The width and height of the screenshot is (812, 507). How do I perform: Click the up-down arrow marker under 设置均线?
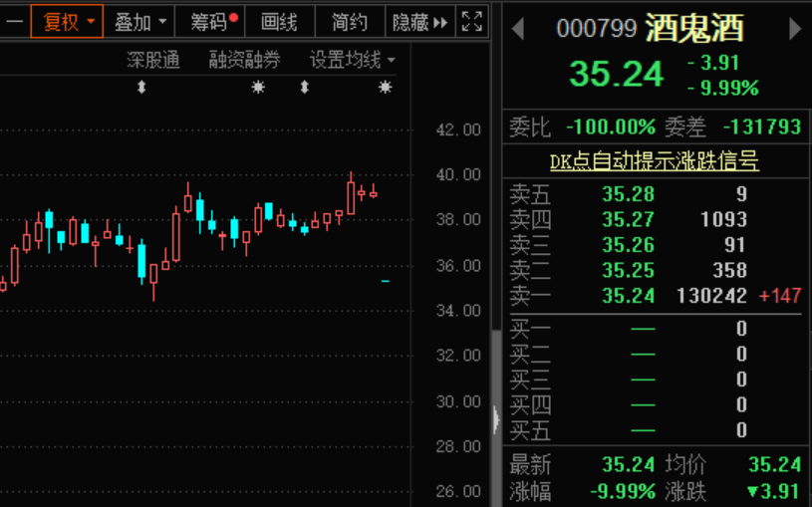point(305,87)
